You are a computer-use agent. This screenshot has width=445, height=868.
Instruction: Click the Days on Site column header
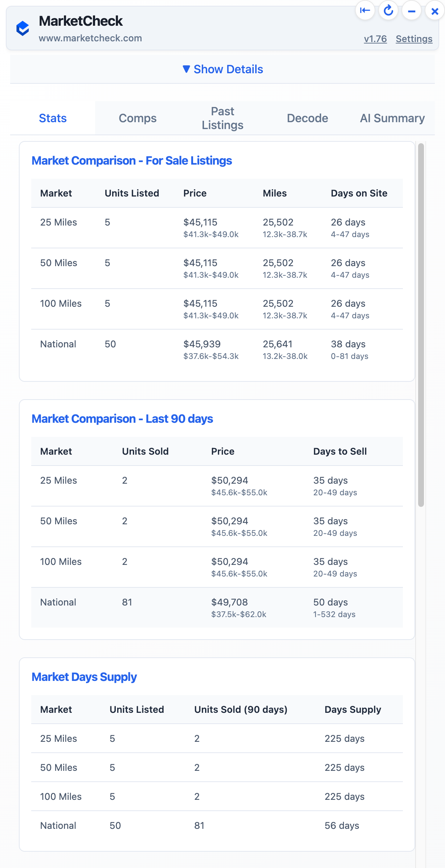click(359, 193)
